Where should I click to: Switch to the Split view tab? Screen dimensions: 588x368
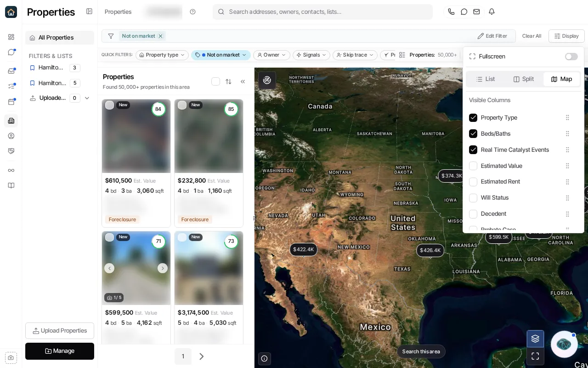point(524,79)
